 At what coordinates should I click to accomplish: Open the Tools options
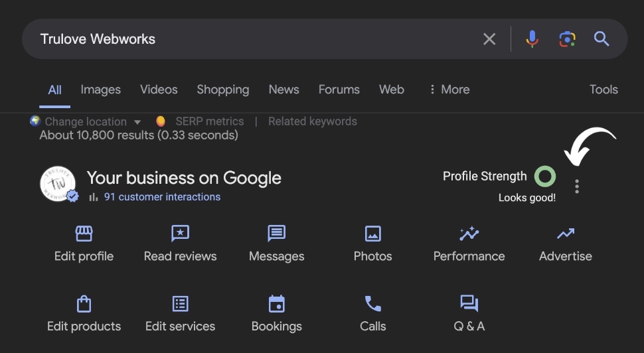604,90
